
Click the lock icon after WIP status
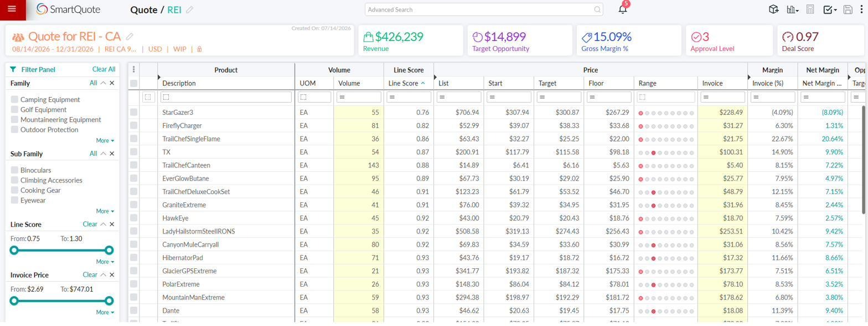click(x=199, y=49)
